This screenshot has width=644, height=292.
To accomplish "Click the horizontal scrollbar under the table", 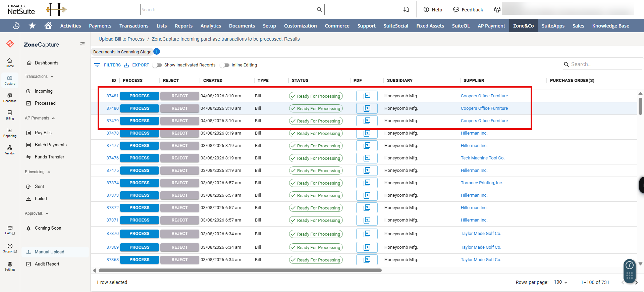I will (240, 270).
